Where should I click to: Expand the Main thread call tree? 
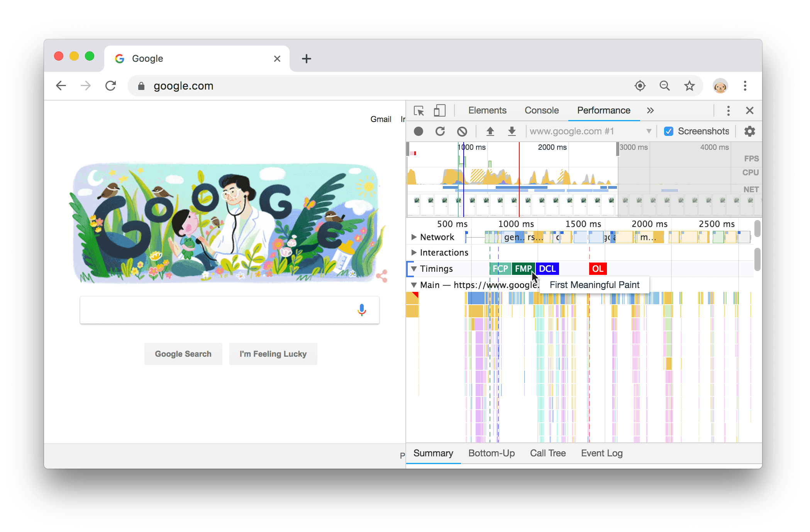[x=414, y=285]
